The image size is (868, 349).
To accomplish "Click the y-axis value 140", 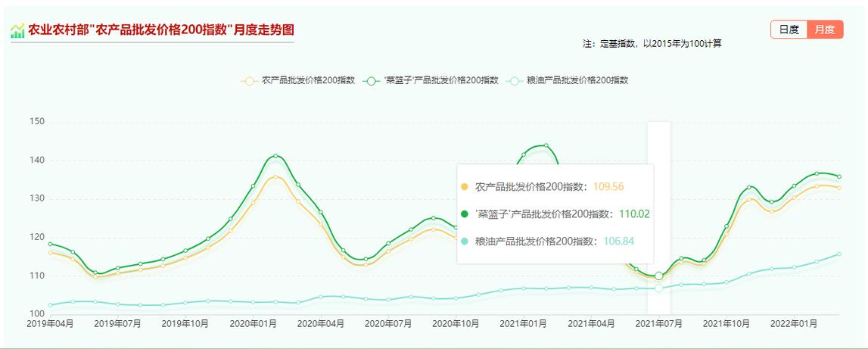I will (x=37, y=160).
